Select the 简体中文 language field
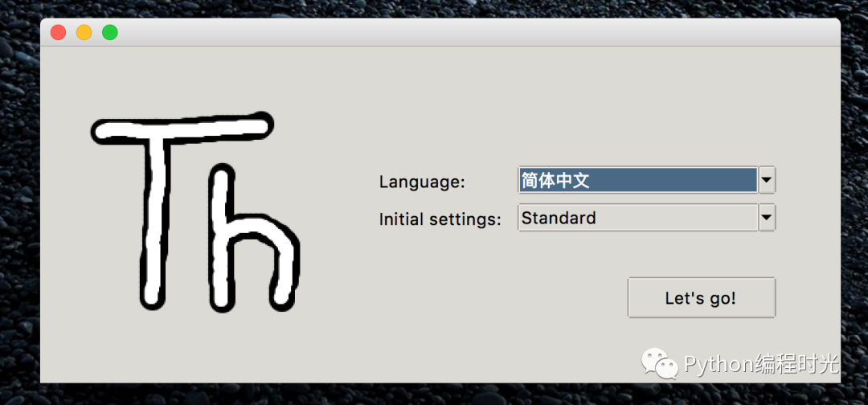 (x=637, y=180)
